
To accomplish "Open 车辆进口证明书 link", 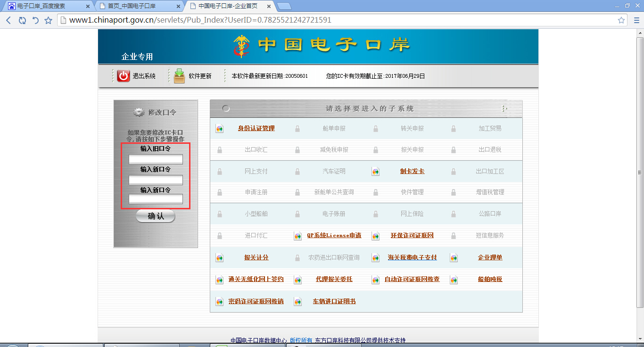I will (x=334, y=301).
